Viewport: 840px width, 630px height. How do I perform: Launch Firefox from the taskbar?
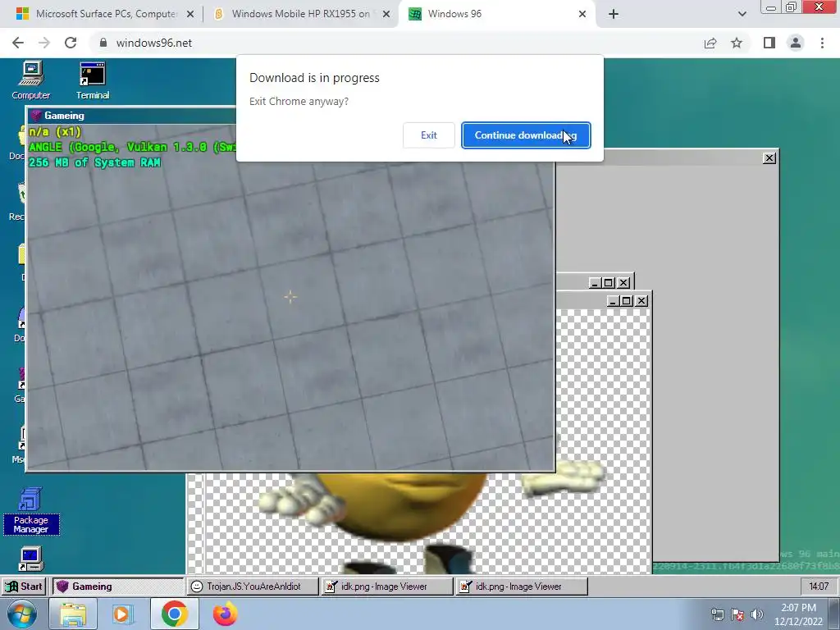[225, 614]
